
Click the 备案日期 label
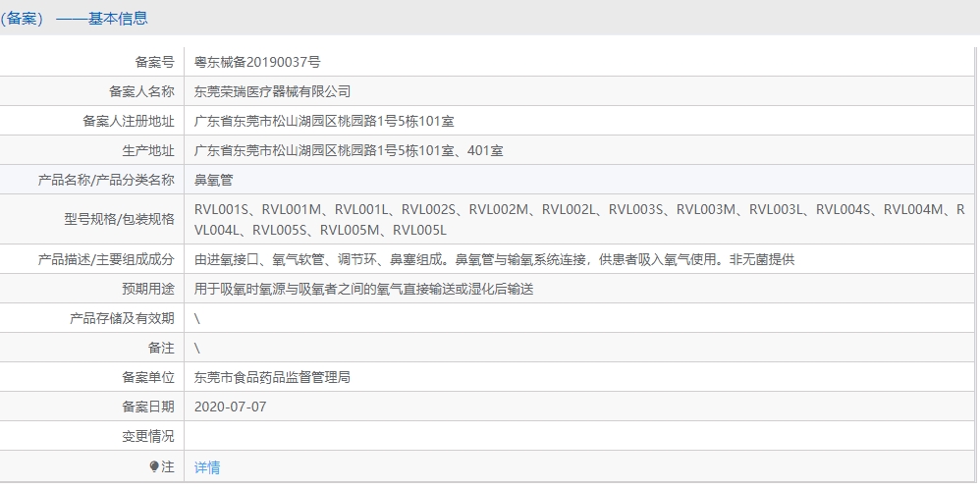click(x=148, y=407)
